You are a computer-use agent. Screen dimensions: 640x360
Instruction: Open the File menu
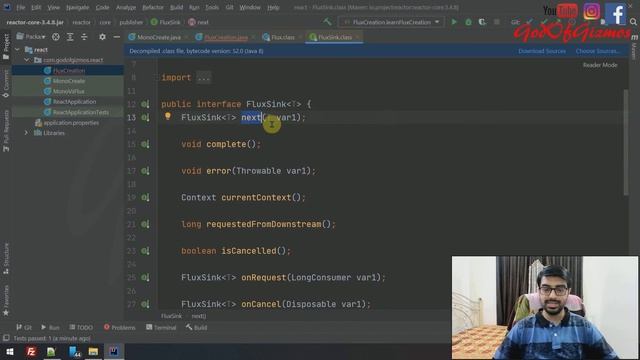click(20, 7)
